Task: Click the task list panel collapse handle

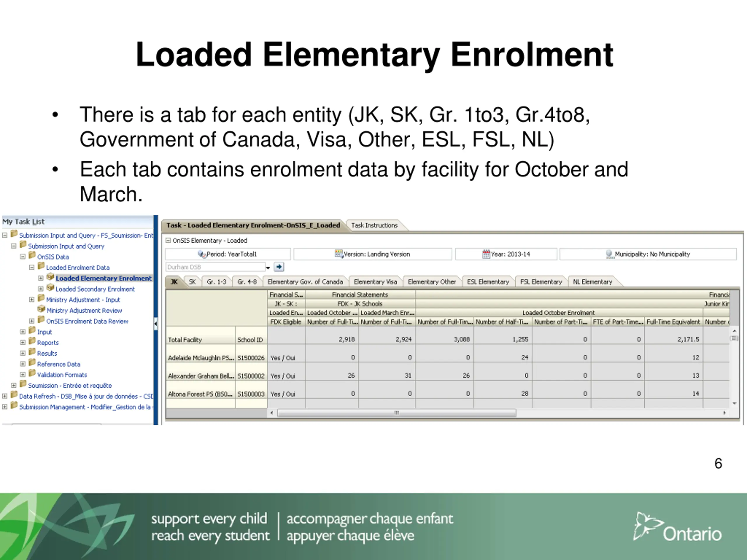Action: pyautogui.click(x=155, y=324)
